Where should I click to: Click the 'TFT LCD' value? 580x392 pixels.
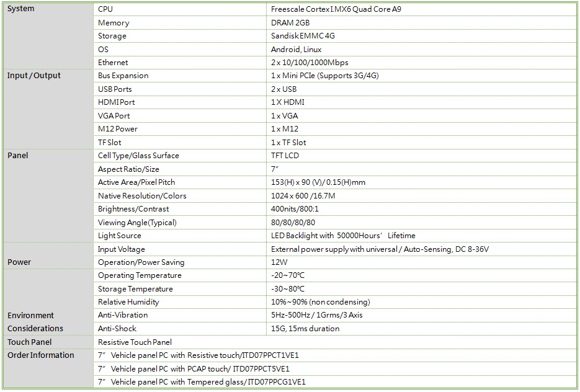pyautogui.click(x=285, y=155)
